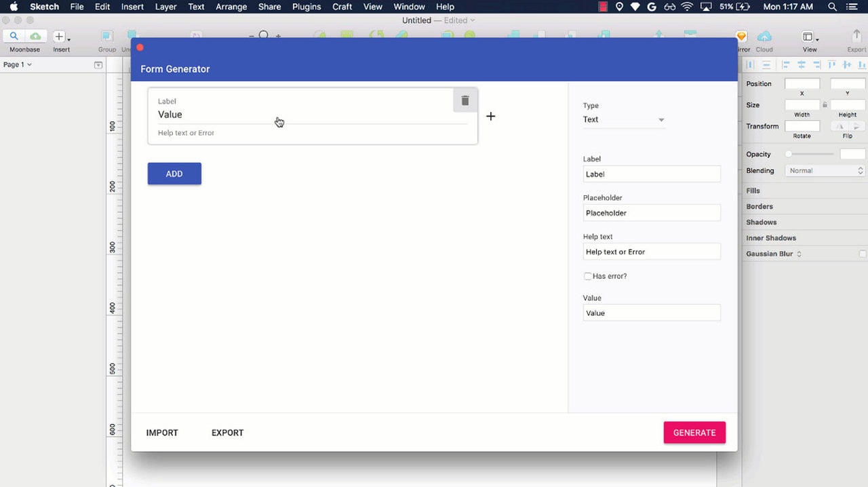Screen dimensions: 868x487
Task: Click the Rotate transform field
Action: click(802, 126)
